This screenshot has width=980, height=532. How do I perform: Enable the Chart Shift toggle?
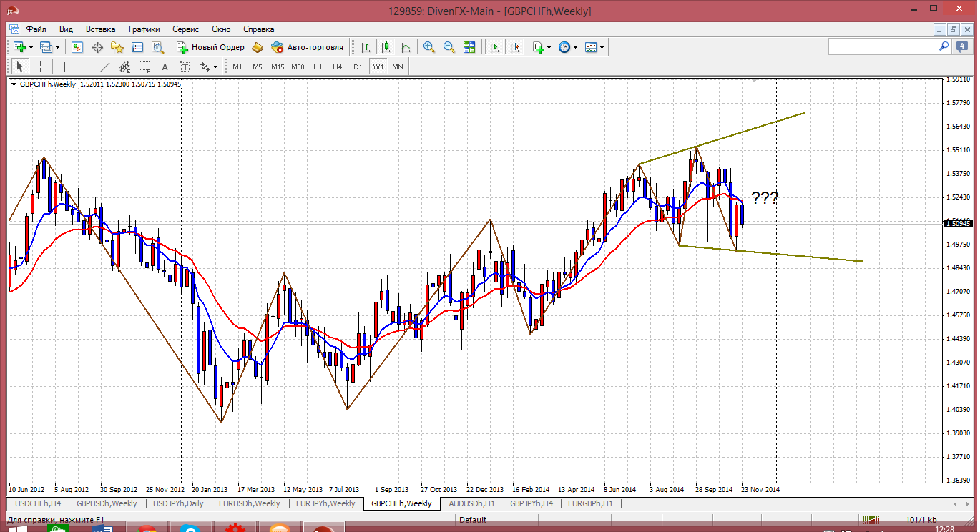pyautogui.click(x=514, y=47)
